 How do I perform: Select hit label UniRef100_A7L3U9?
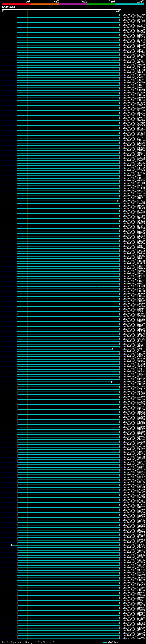[x=134, y=156]
